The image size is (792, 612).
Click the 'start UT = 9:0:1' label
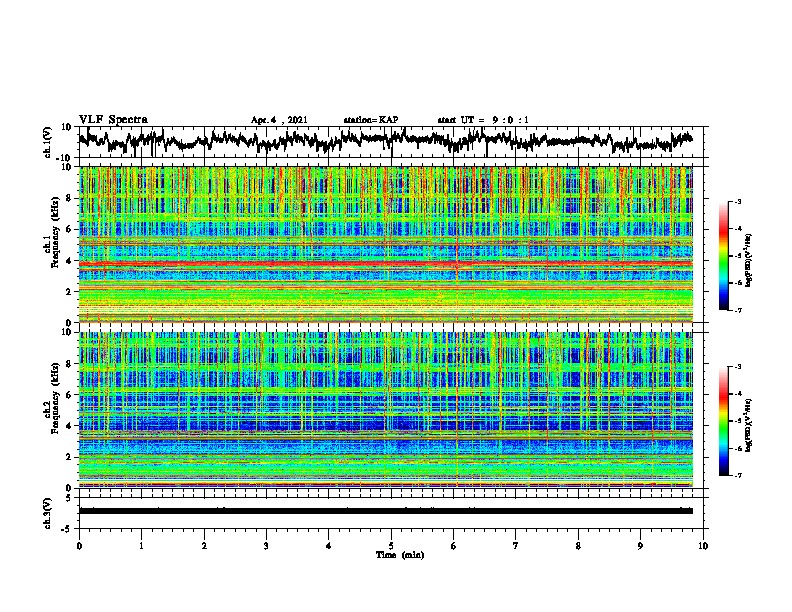tap(483, 120)
